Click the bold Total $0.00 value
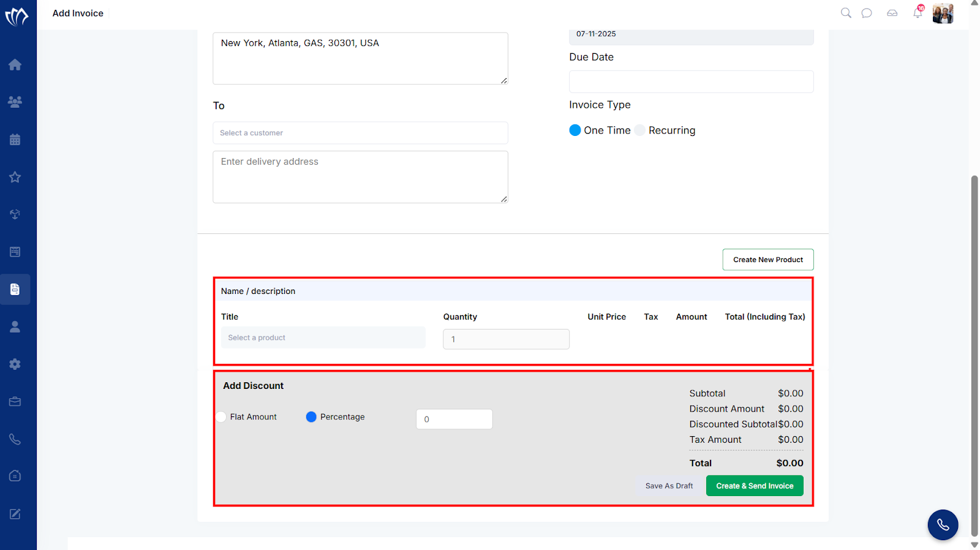Image resolution: width=980 pixels, height=550 pixels. click(x=790, y=463)
